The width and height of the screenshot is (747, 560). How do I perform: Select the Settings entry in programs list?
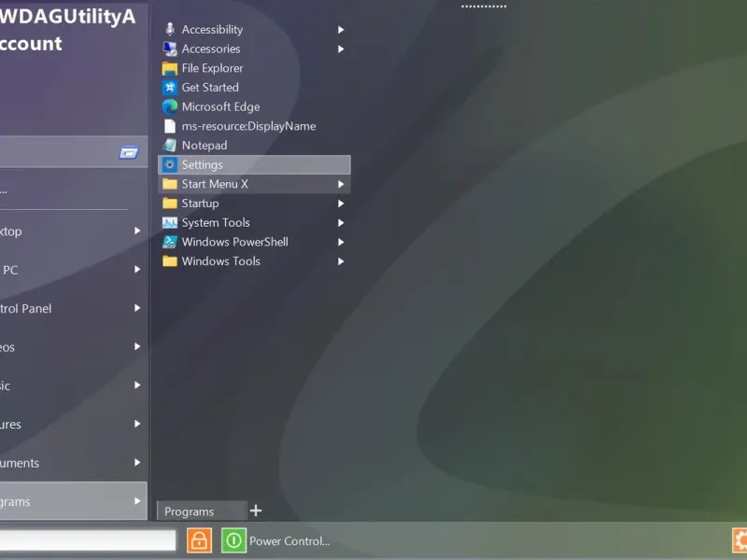click(x=254, y=165)
